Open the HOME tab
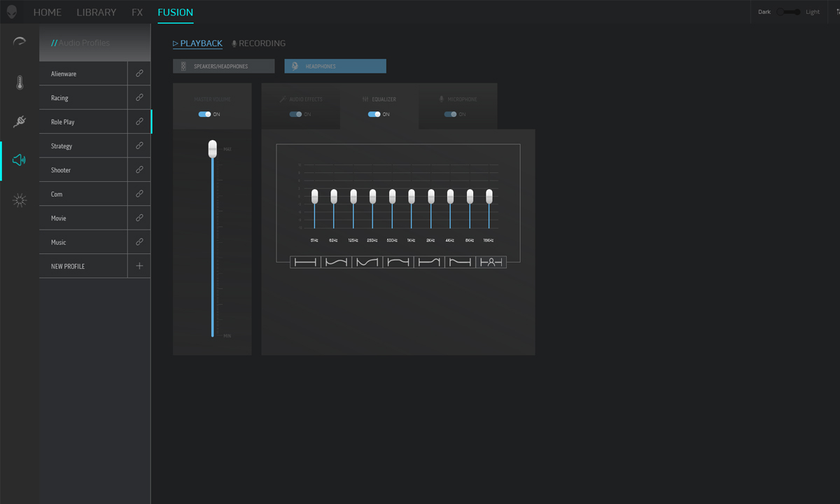Image resolution: width=840 pixels, height=504 pixels. point(48,13)
